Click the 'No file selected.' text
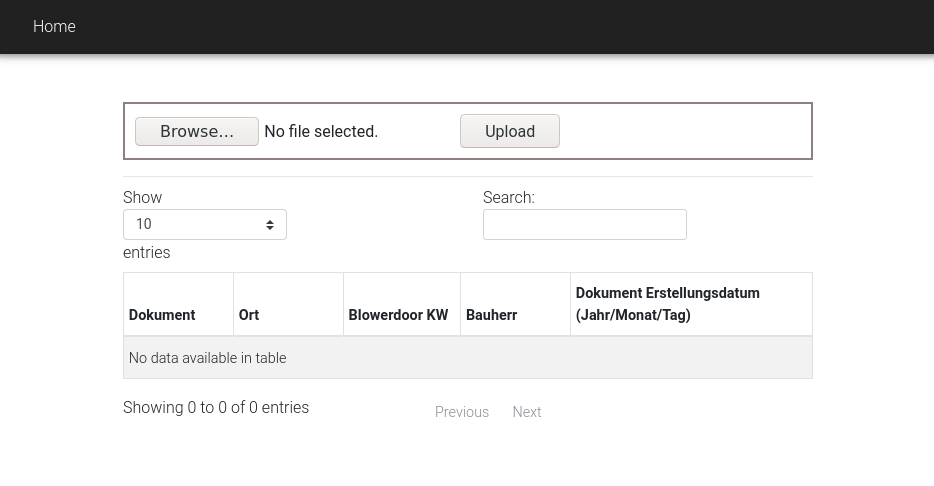This screenshot has width=934, height=486. click(321, 132)
